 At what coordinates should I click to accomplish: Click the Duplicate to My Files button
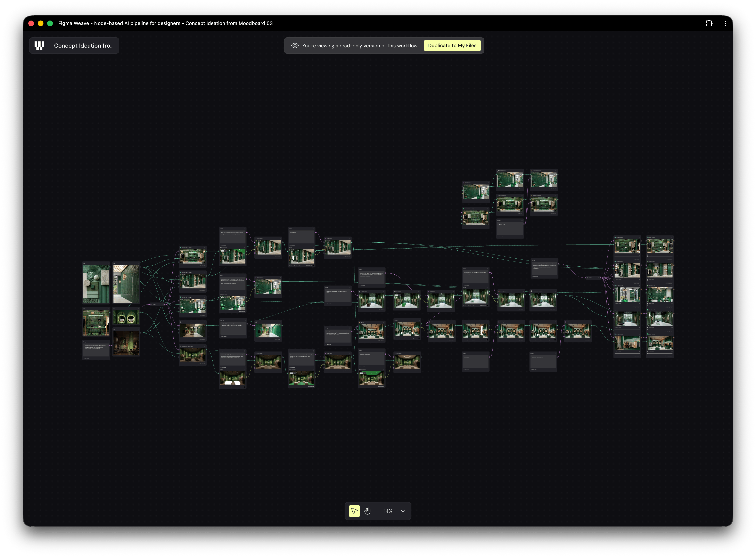[452, 45]
